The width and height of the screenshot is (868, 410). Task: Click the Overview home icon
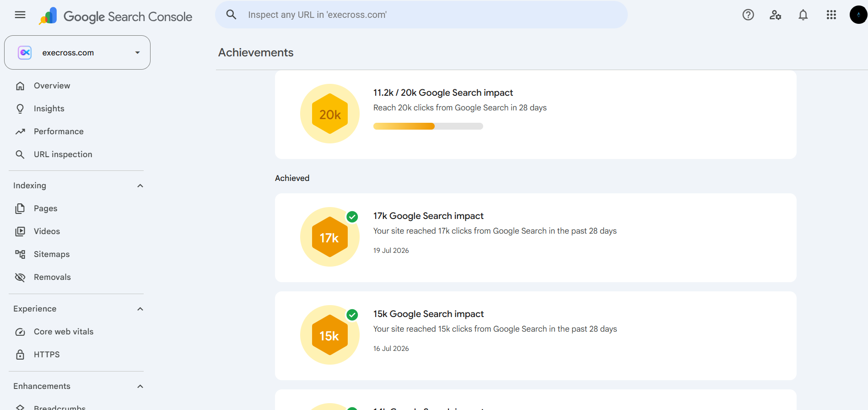20,86
